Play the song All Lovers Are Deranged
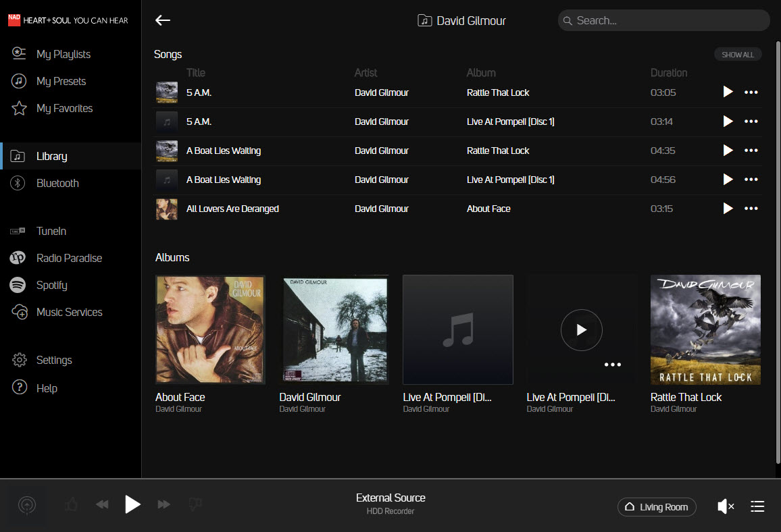This screenshot has width=781, height=532. pyautogui.click(x=728, y=209)
